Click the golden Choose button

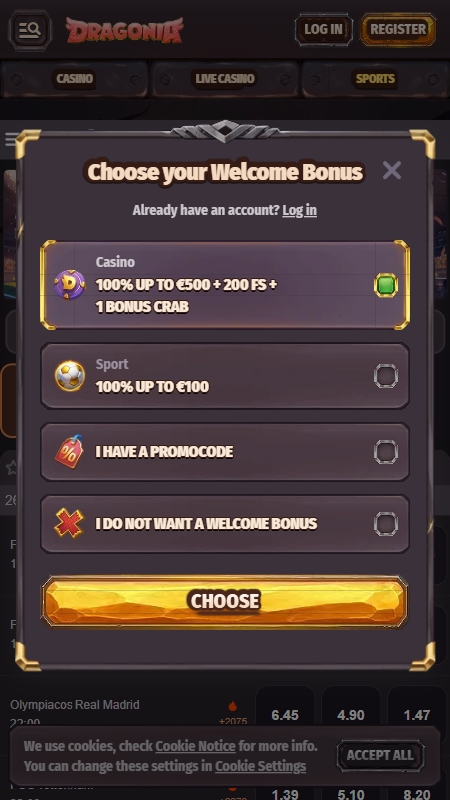point(225,602)
